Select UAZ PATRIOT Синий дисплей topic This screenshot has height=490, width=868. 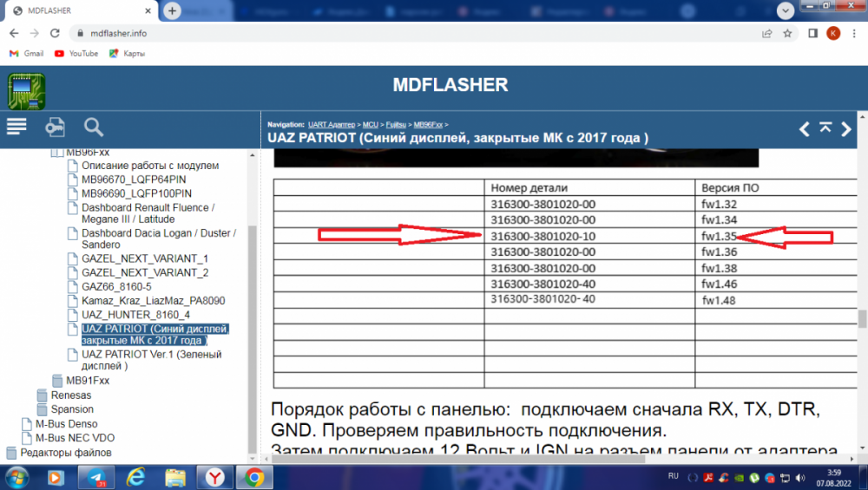155,335
